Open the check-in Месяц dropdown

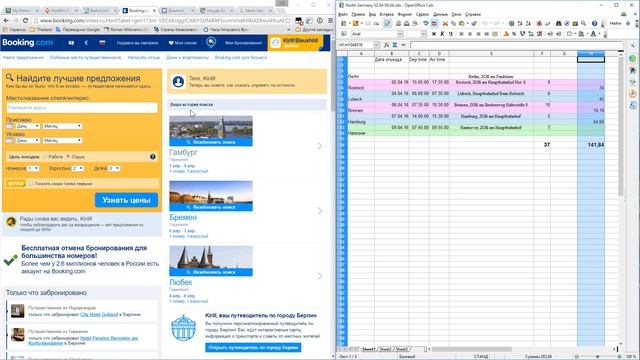point(62,126)
